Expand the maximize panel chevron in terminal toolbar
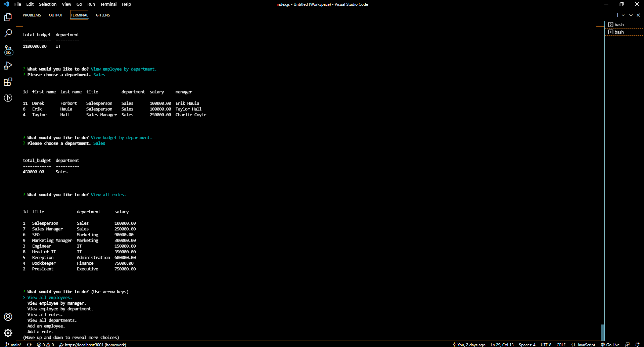644x347 pixels. coord(630,15)
